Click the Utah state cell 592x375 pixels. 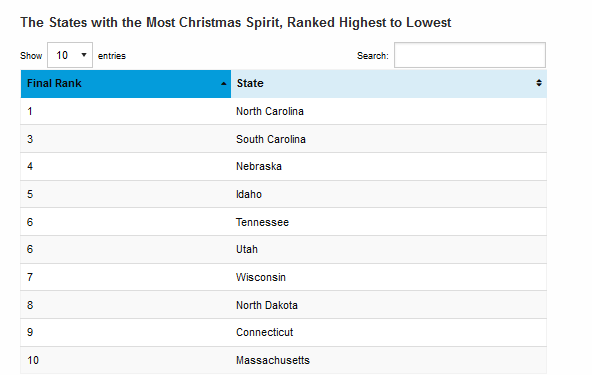389,249
